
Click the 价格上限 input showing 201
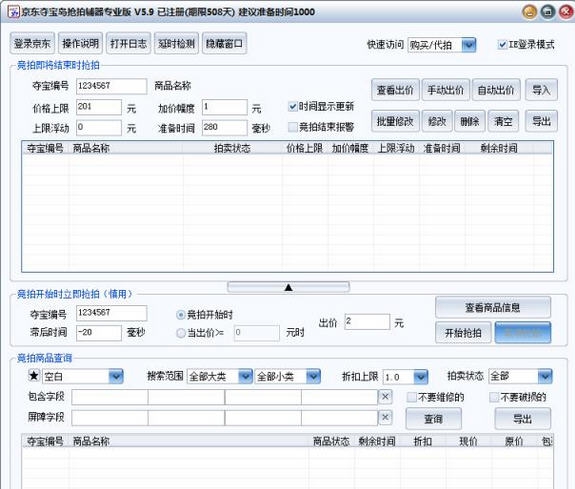[99, 107]
